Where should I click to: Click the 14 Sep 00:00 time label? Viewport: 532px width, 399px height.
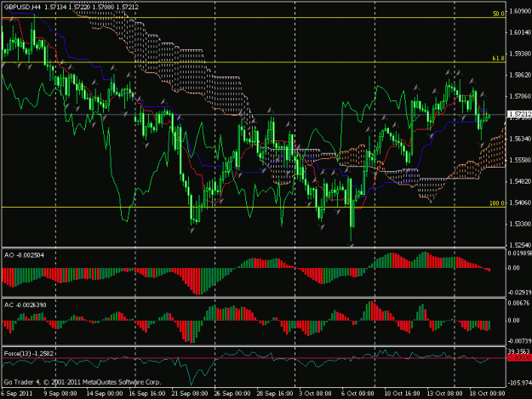[105, 394]
